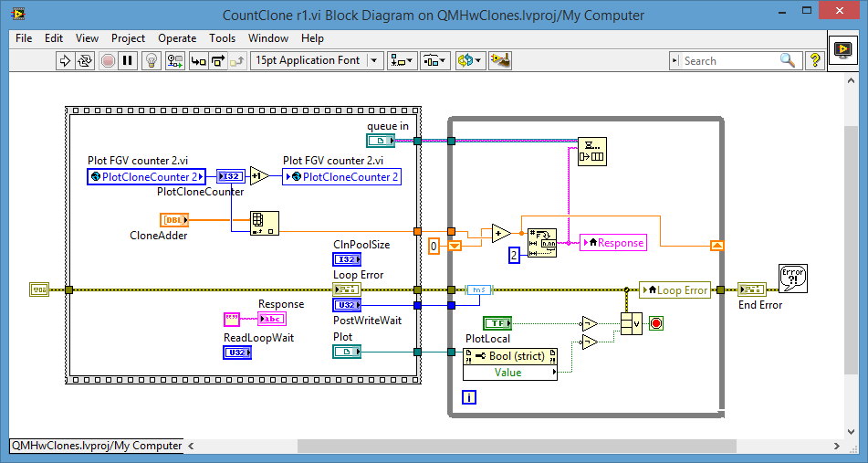Select the Response string indicator terminal
The width and height of the screenshot is (868, 463).
[x=272, y=319]
